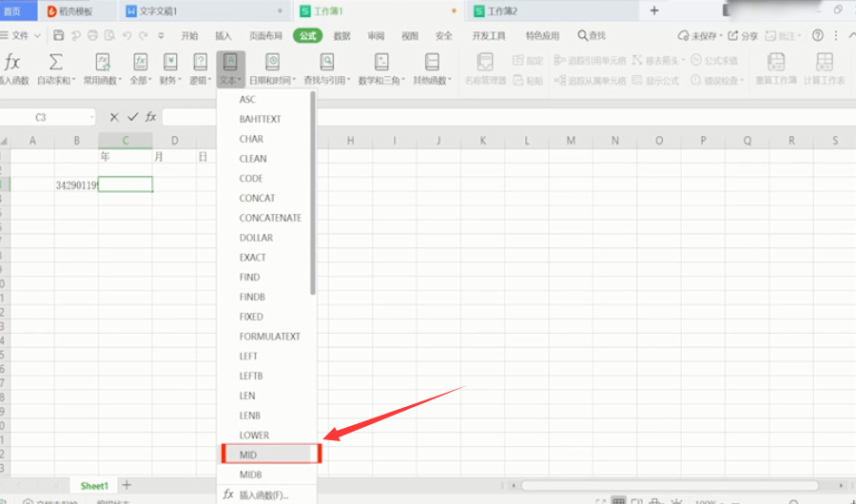856x504 pixels.
Task: Open the 常用函数 common functions icon
Action: [x=103, y=62]
